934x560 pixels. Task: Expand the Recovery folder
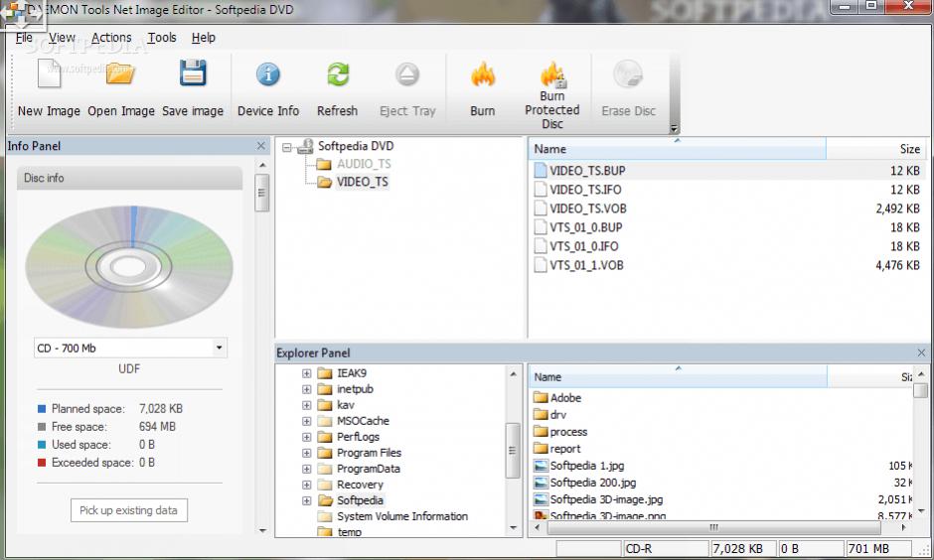click(306, 485)
